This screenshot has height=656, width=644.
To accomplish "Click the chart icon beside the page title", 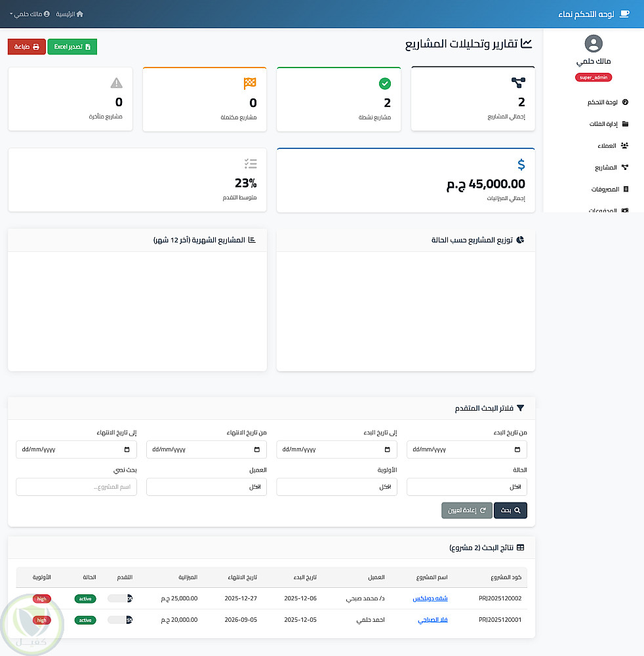I will pos(527,43).
